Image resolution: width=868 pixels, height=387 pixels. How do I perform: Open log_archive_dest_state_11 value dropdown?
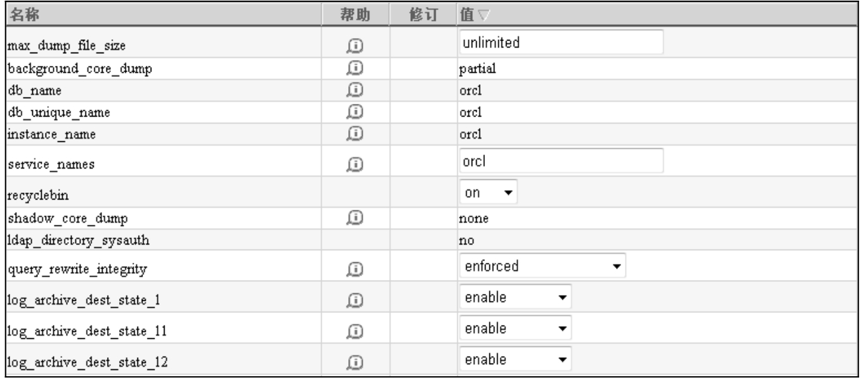[x=515, y=328]
